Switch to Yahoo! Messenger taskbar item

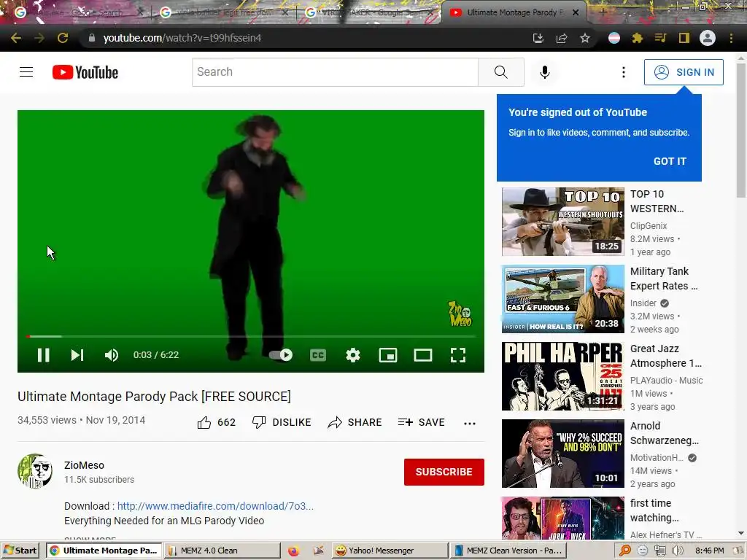click(390, 551)
